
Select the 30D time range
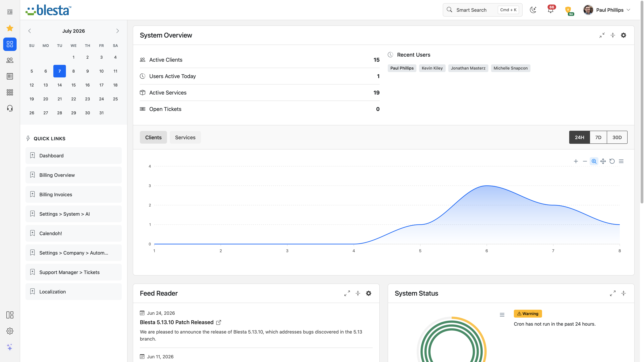click(617, 137)
